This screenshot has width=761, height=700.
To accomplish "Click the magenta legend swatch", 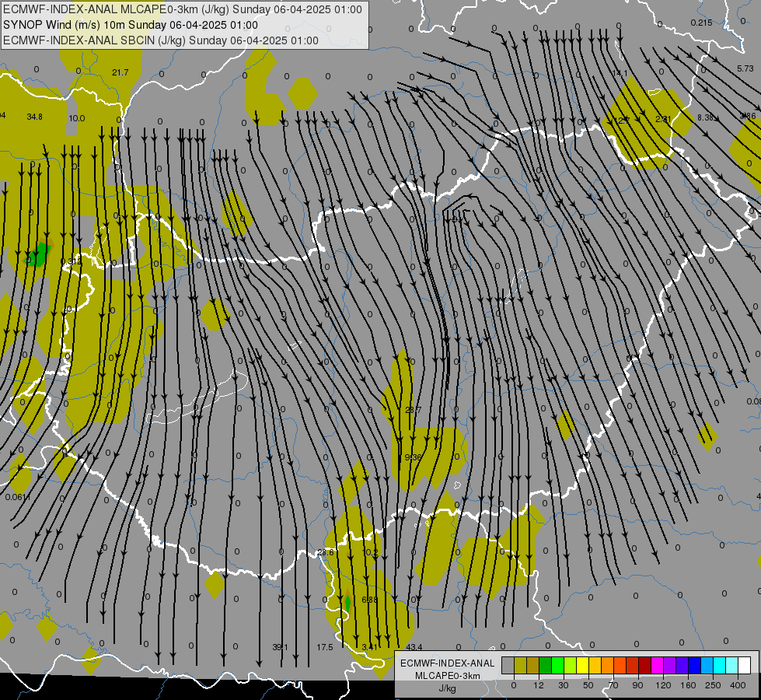I will pyautogui.click(x=657, y=665).
